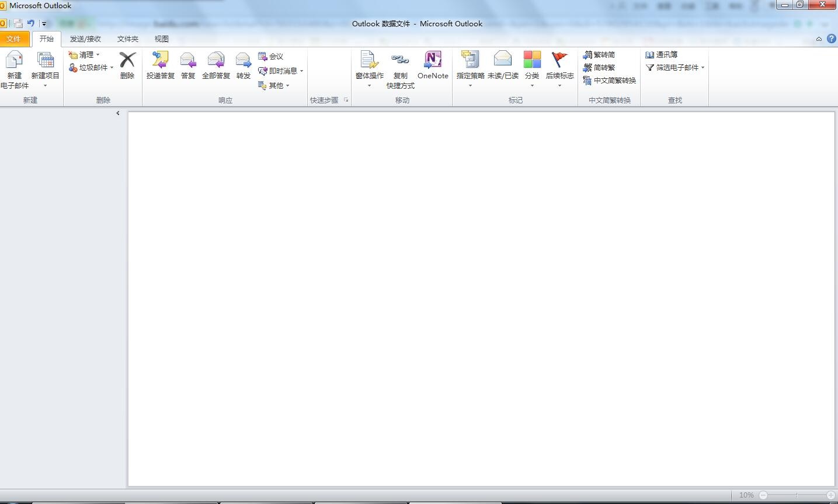
Task: Click the 10% zoom level text
Action: click(x=746, y=495)
